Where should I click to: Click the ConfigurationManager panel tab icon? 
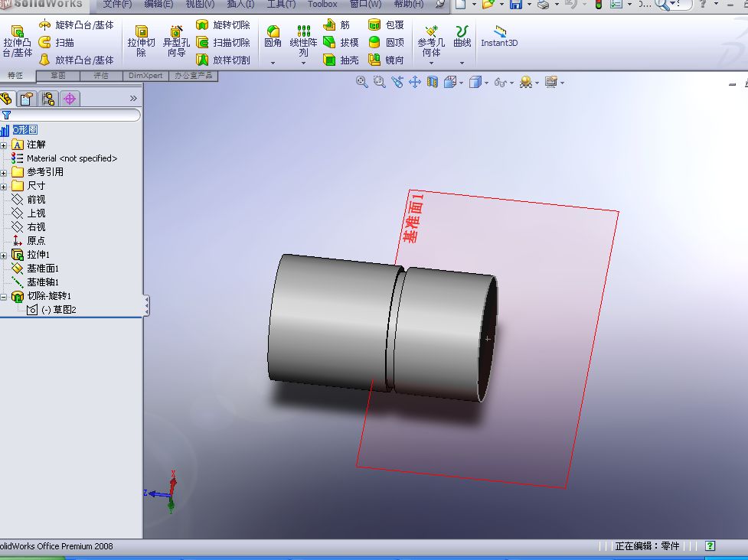pos(48,99)
